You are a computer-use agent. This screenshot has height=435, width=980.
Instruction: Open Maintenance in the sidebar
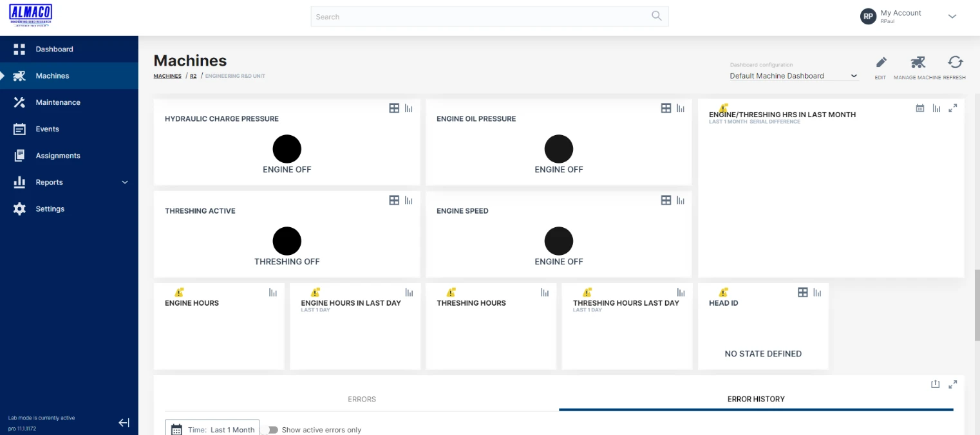pos(58,102)
